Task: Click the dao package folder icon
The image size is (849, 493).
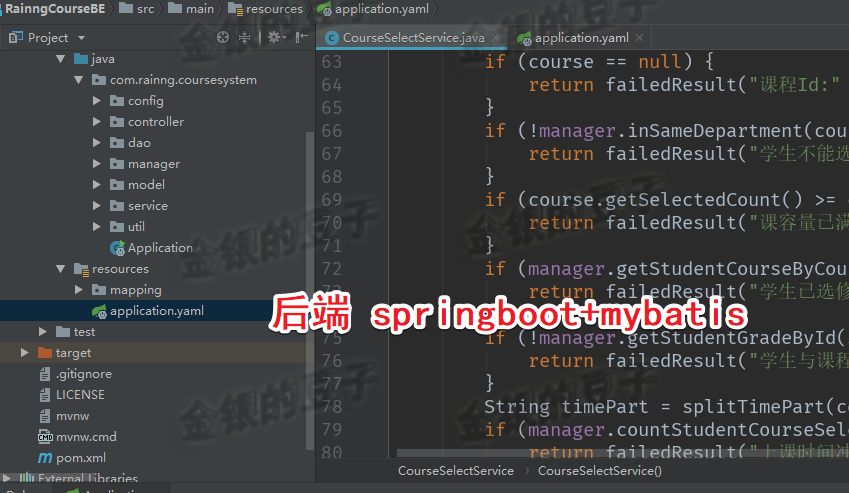Action: click(x=117, y=143)
